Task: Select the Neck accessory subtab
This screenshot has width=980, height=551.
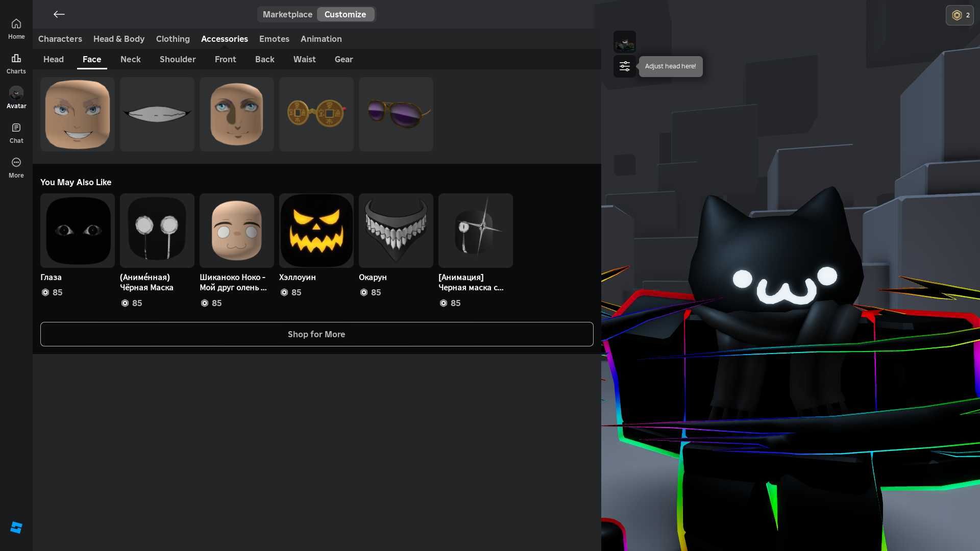Action: pos(131,59)
